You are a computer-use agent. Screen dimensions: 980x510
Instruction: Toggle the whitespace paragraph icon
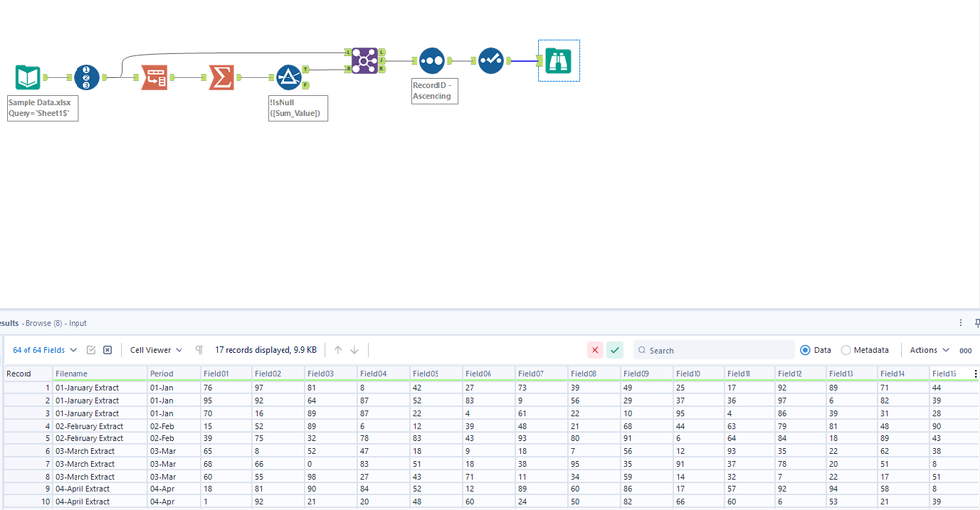coord(199,350)
